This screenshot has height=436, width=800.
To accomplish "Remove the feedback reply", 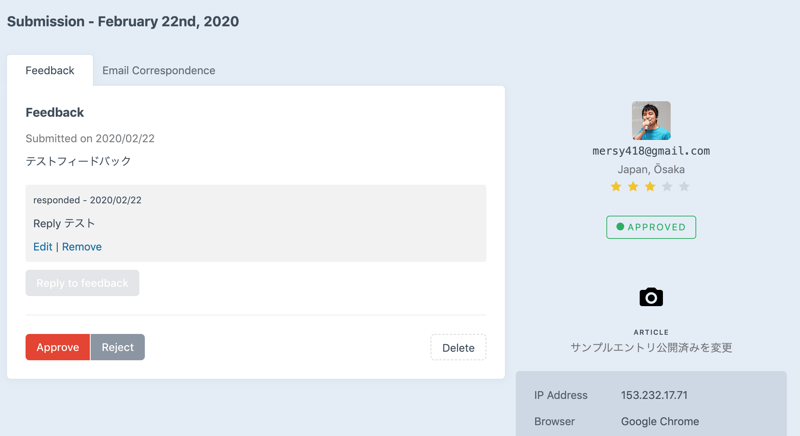I will pyautogui.click(x=82, y=247).
